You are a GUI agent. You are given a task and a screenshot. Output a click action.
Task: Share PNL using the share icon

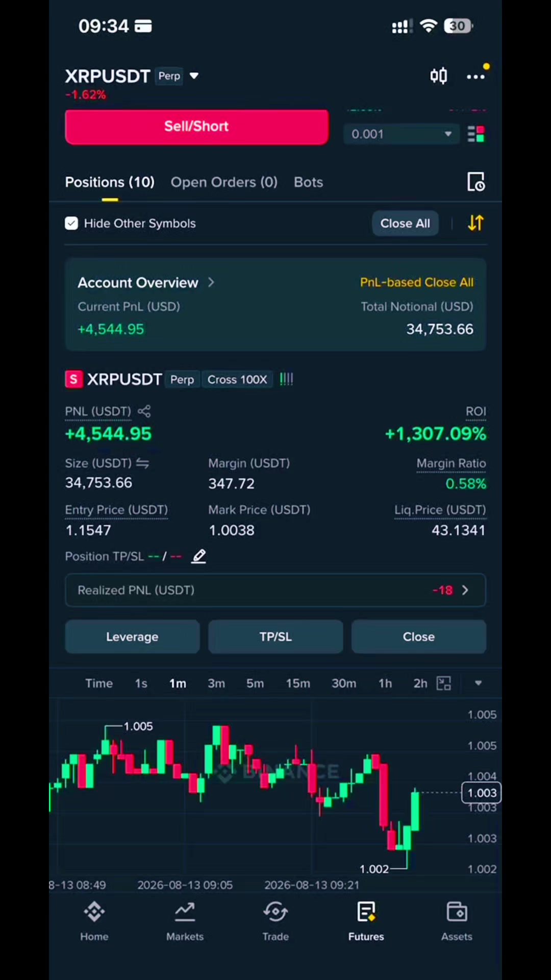click(144, 411)
